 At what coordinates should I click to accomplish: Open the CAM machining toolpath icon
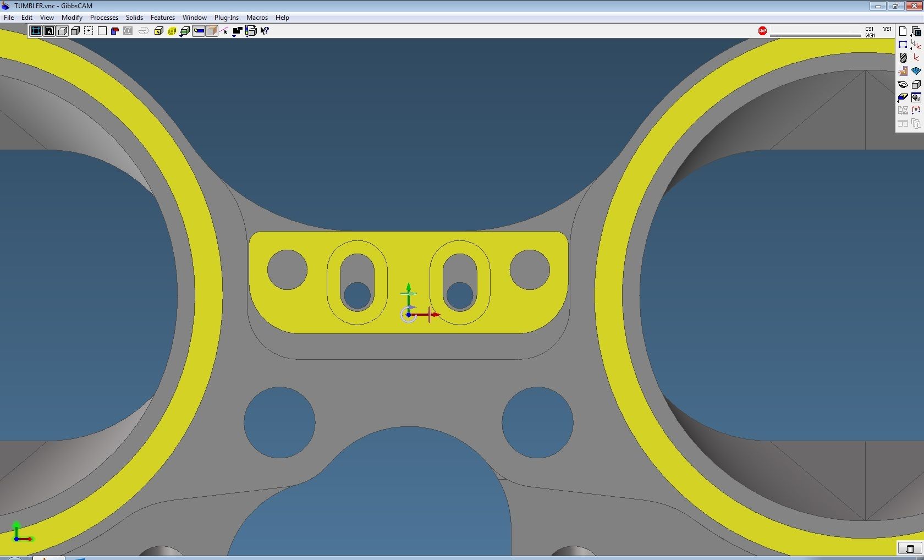pyautogui.click(x=903, y=71)
